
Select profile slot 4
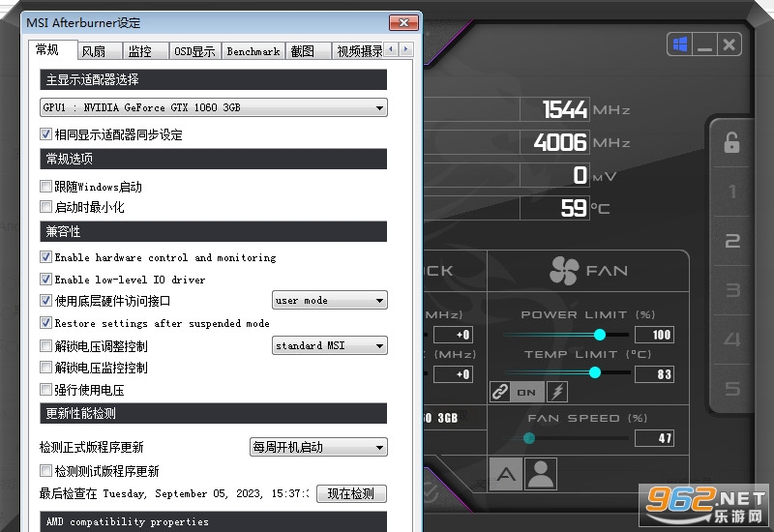pos(732,340)
